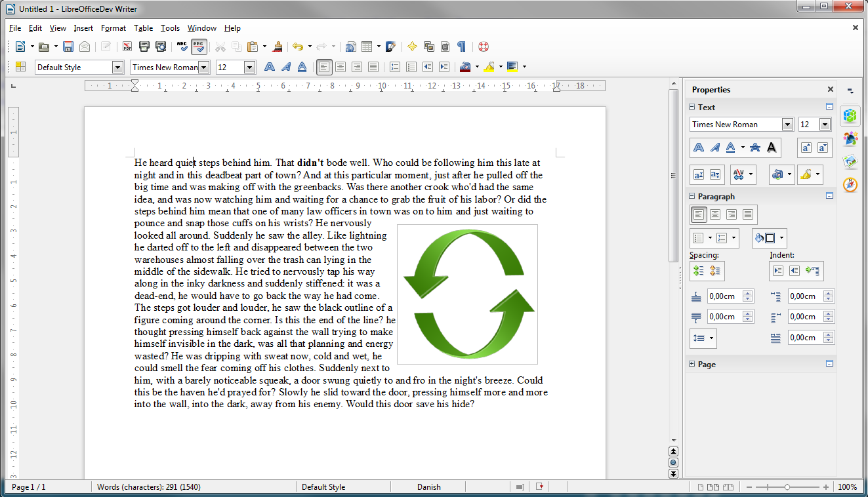Click the Styles and Formatting toolbar icon
The height and width of the screenshot is (497, 868).
(20, 67)
